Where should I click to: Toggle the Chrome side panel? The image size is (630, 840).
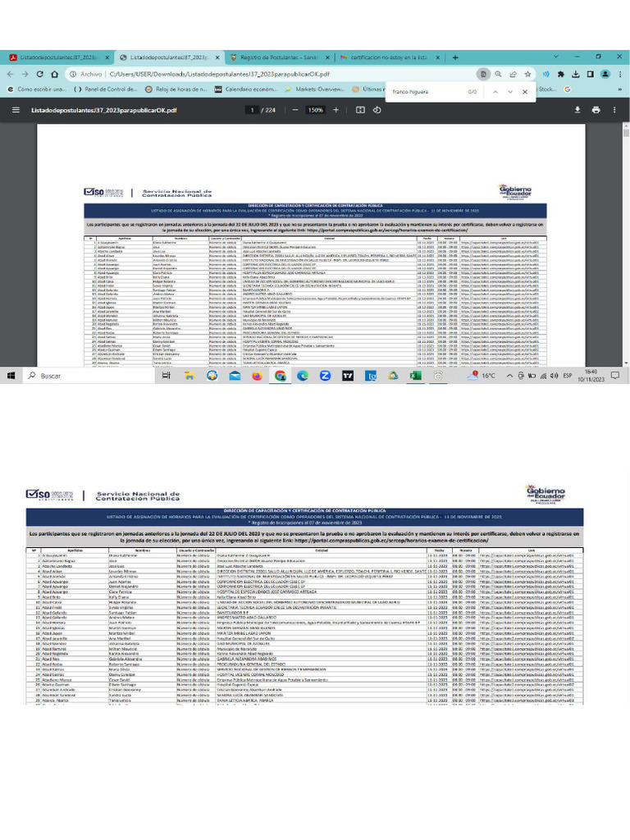pyautogui.click(x=590, y=74)
